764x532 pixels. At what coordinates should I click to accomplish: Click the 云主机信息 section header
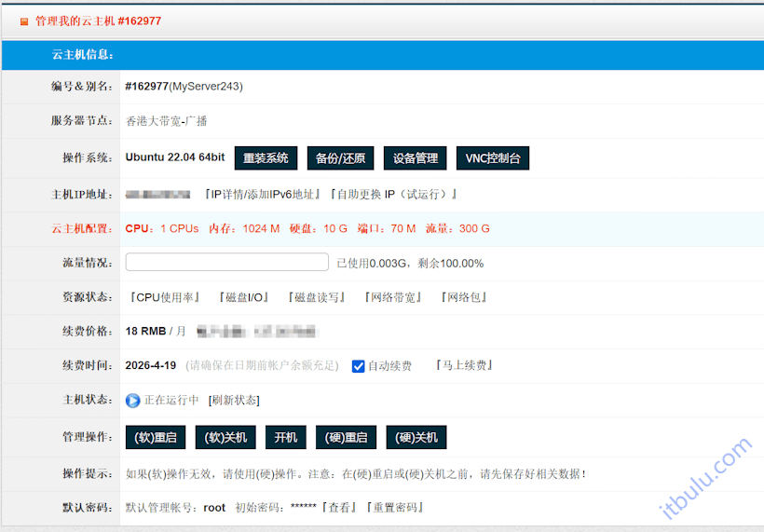(83, 55)
